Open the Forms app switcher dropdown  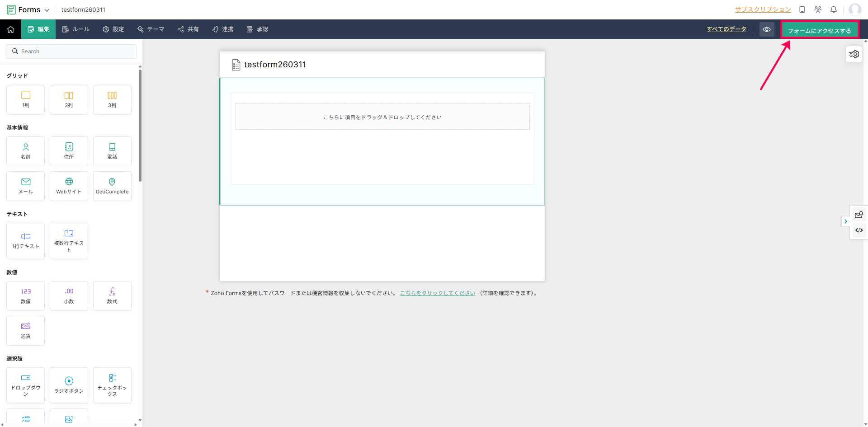pos(28,9)
